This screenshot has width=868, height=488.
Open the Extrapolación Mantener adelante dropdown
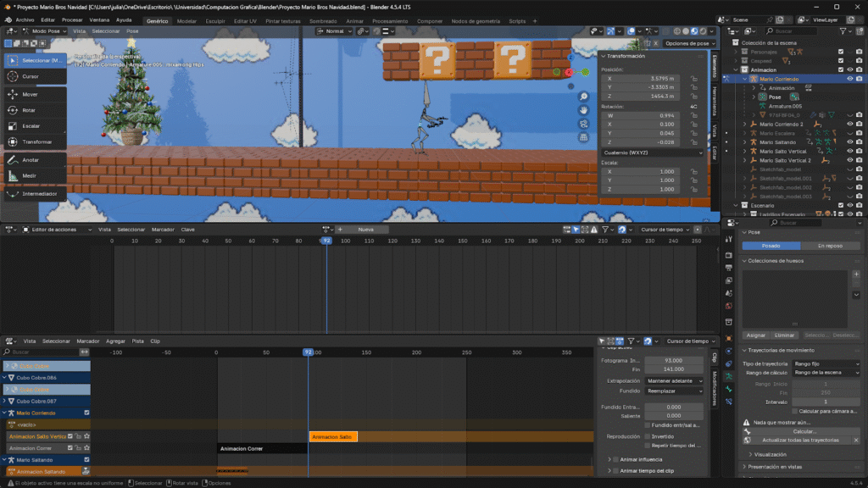click(674, 381)
